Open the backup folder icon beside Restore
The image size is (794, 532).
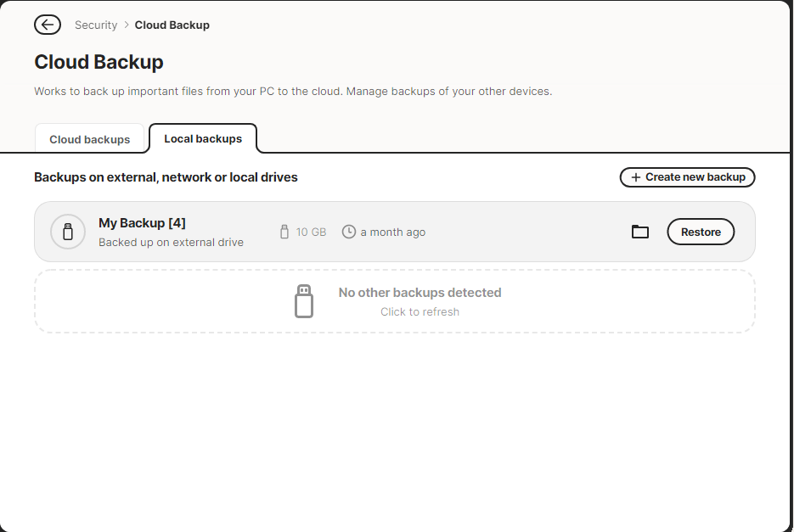coord(640,232)
